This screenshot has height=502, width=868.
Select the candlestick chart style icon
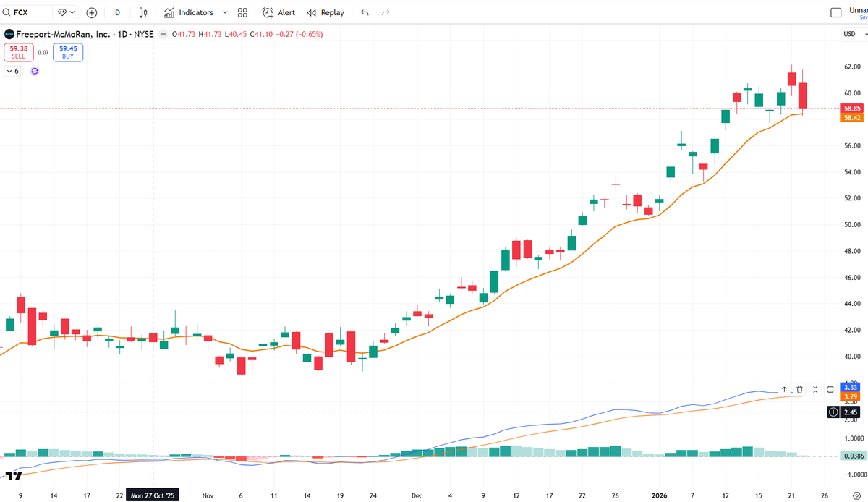point(142,12)
